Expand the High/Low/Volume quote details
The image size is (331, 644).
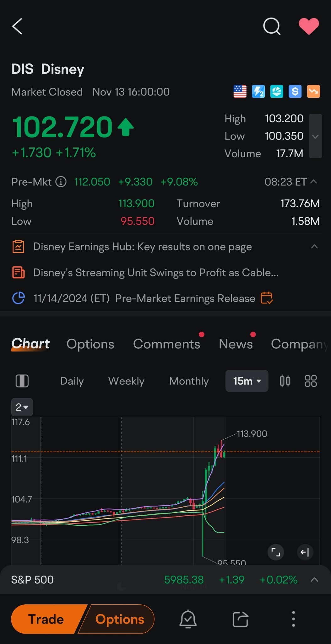click(x=315, y=136)
